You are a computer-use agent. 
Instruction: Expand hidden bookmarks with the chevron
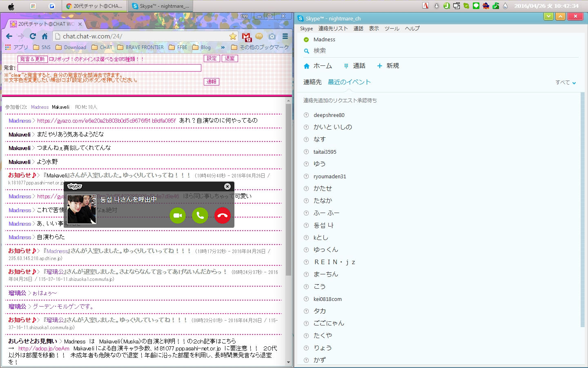pyautogui.click(x=223, y=47)
